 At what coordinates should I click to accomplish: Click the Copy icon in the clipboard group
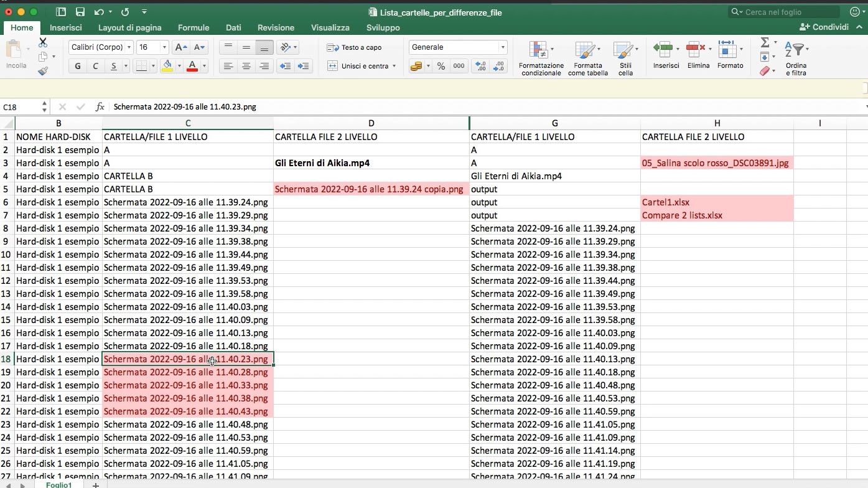point(43,57)
